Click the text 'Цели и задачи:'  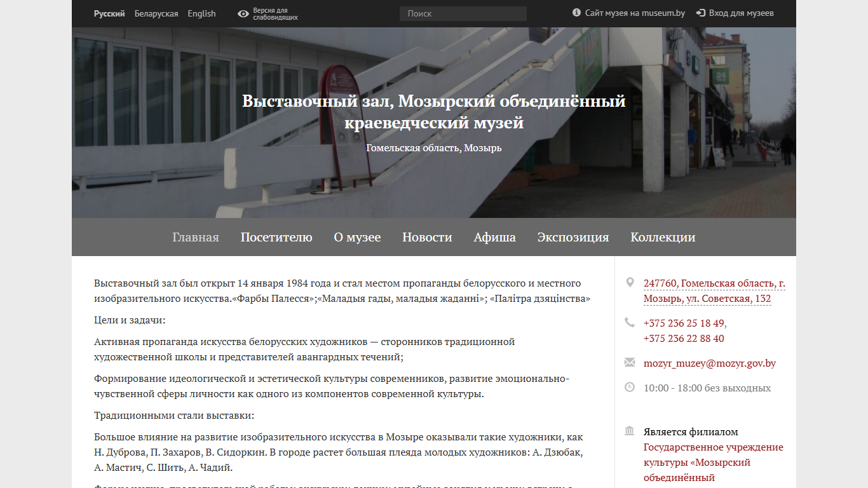tap(130, 320)
